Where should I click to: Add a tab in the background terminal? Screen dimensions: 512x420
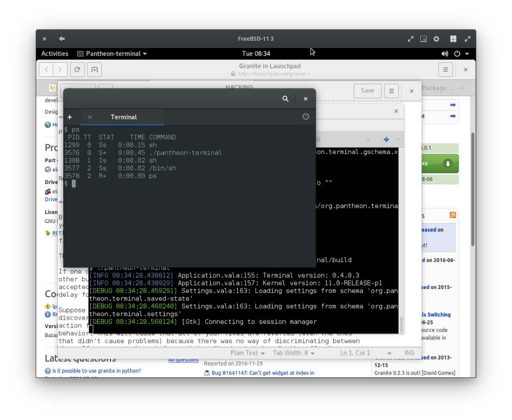pyautogui.click(x=386, y=140)
